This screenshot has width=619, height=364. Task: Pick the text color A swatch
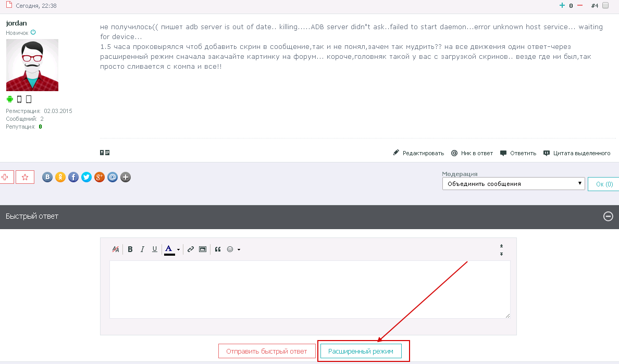click(x=169, y=249)
